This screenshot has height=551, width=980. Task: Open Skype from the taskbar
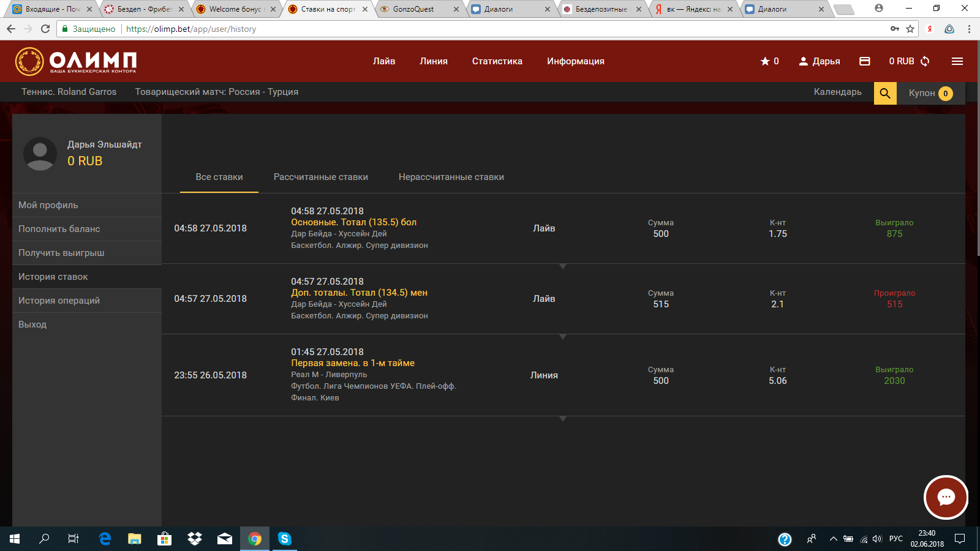tap(284, 539)
